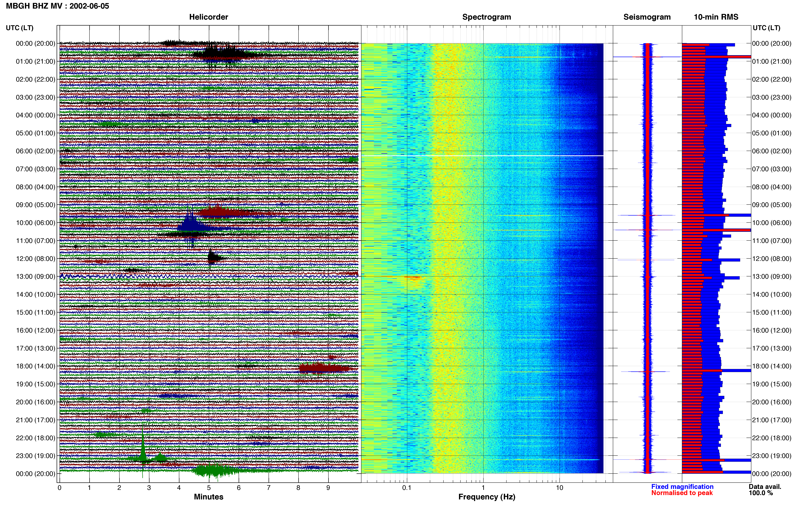Click helicorder minute tick label '5'
The image size is (812, 508).
tap(209, 487)
